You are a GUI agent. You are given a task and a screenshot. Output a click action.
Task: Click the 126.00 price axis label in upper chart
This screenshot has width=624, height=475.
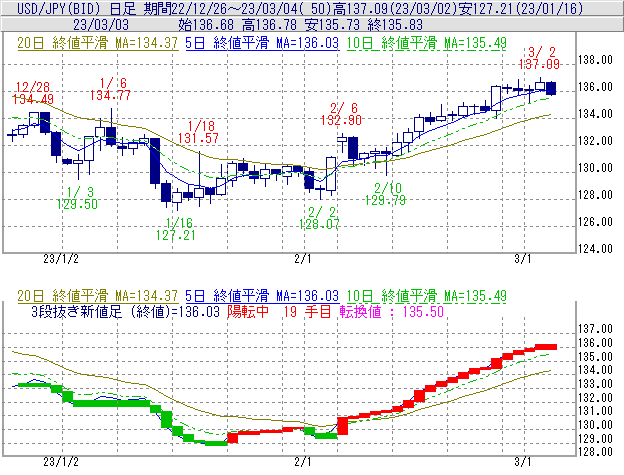(x=595, y=222)
